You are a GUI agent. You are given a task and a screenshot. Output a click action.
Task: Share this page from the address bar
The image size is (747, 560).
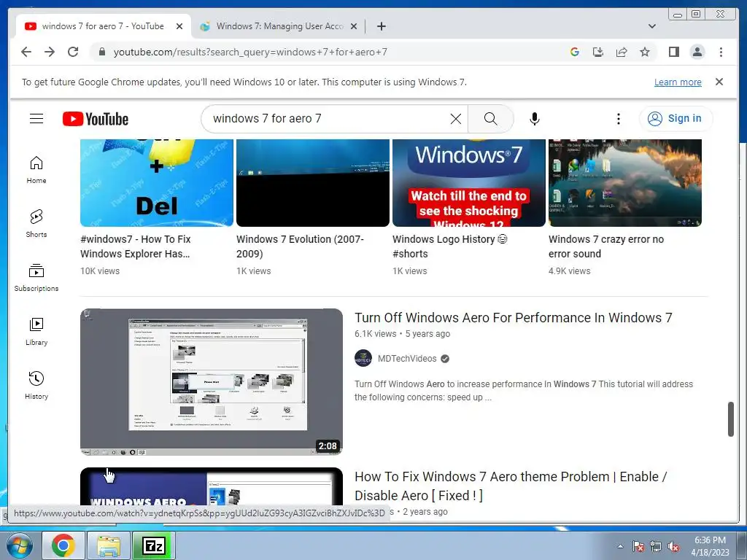click(x=622, y=52)
